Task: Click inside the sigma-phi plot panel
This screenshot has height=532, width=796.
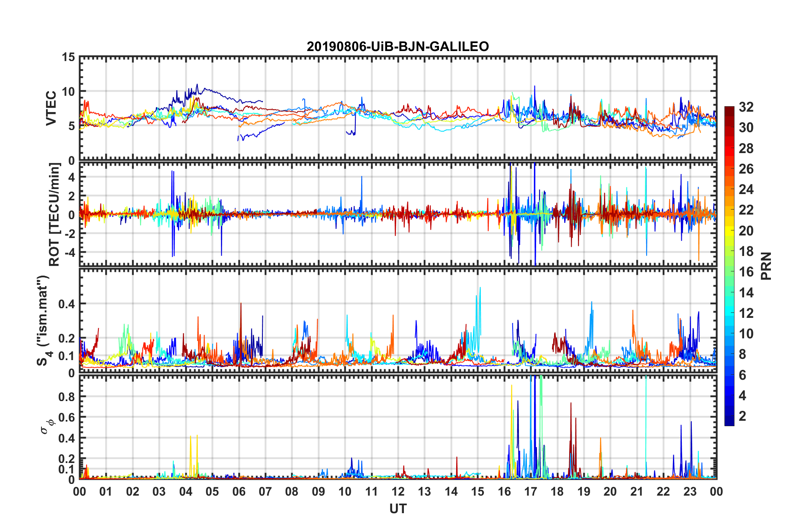Action: [x=398, y=427]
